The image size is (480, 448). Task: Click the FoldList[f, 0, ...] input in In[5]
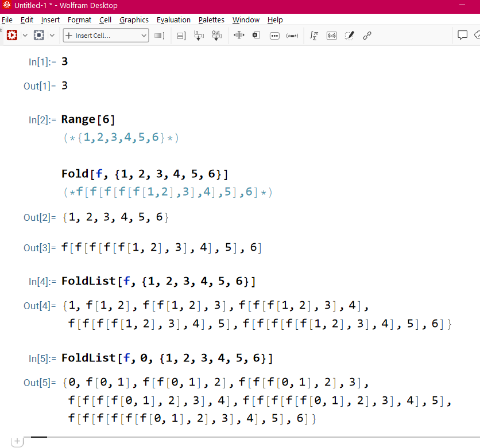(167, 359)
